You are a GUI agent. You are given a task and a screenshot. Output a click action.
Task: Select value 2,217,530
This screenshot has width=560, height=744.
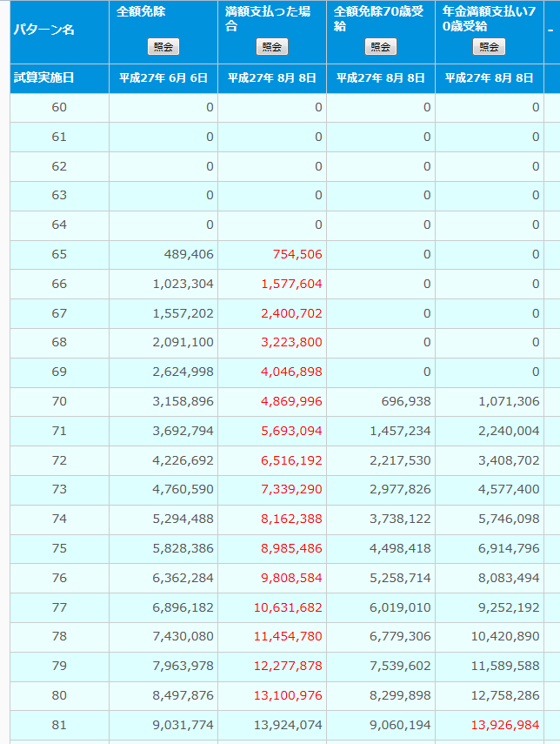pyautogui.click(x=400, y=460)
